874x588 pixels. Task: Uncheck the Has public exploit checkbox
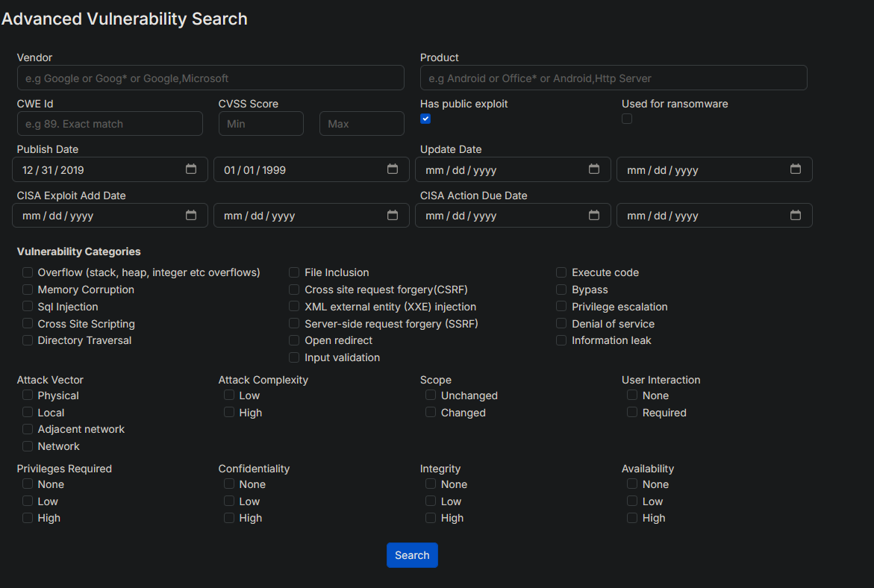[425, 119]
